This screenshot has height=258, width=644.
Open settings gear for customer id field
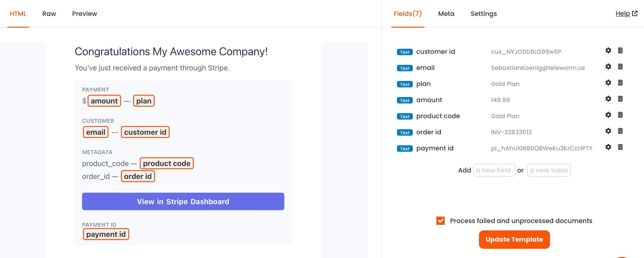click(608, 51)
